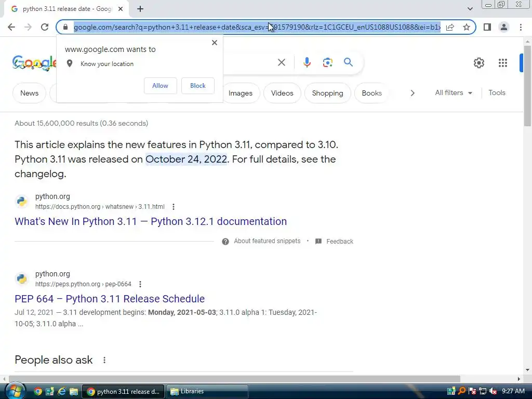This screenshot has height=399, width=532.
Task: Switch to the News filter
Action: [29, 93]
